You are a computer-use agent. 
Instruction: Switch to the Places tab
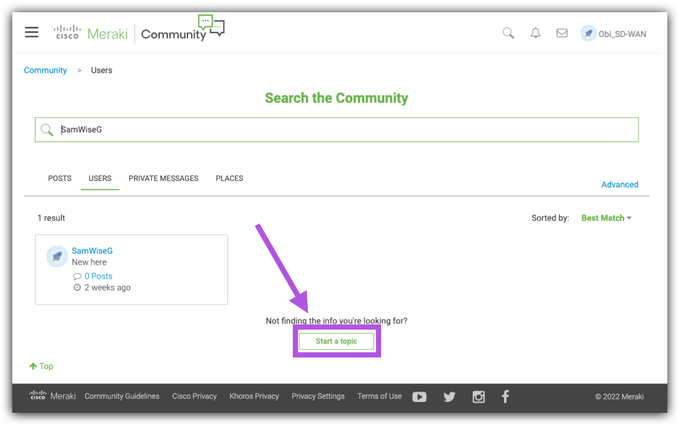tap(229, 179)
